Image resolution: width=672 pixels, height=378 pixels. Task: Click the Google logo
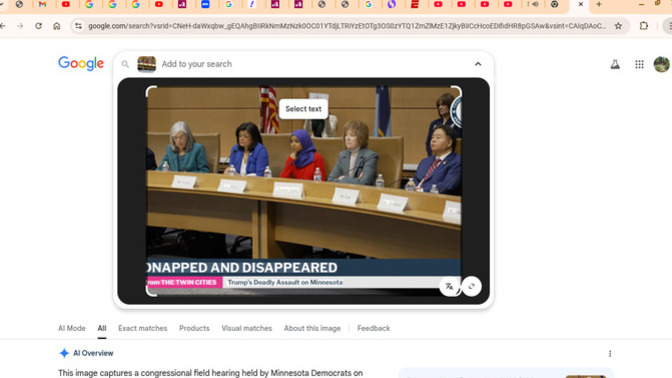click(81, 64)
